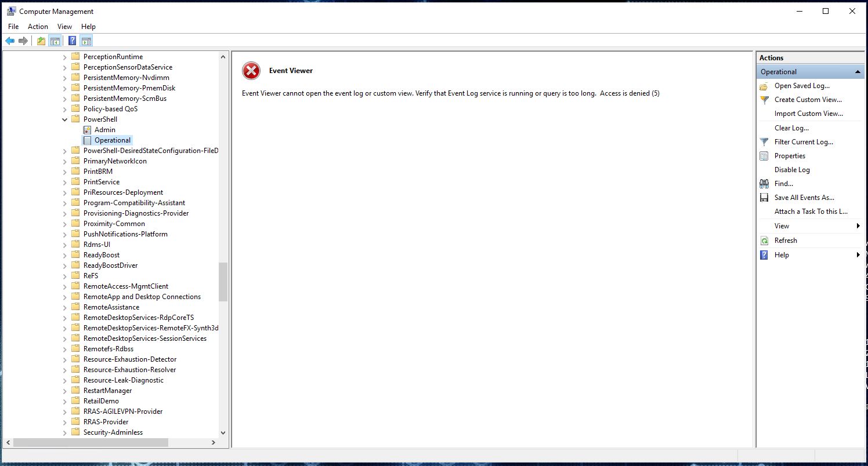Click Open Saved Log action
The width and height of the screenshot is (868, 466).
802,86
